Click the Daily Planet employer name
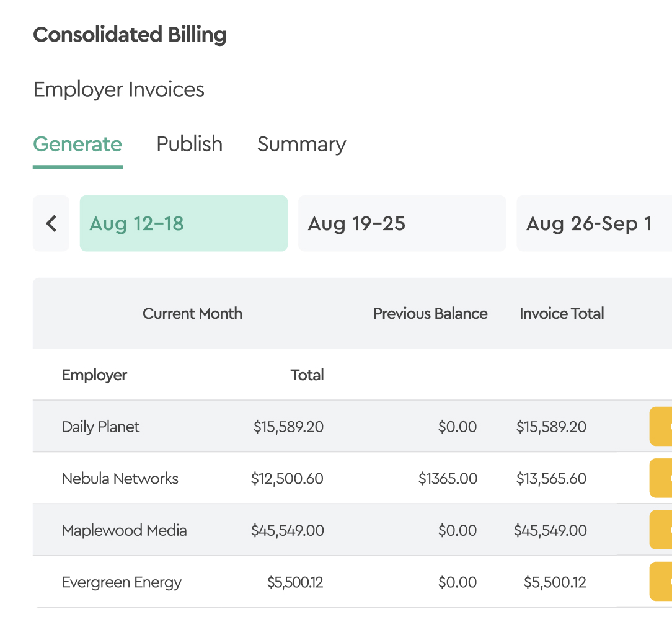This screenshot has width=672, height=627. pyautogui.click(x=101, y=427)
